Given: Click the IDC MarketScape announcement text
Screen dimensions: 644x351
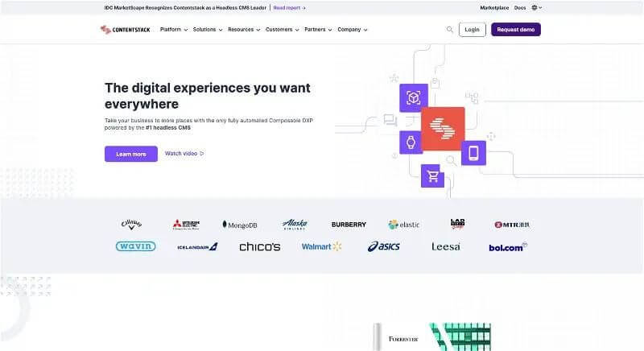Looking at the screenshot, I should point(185,8).
